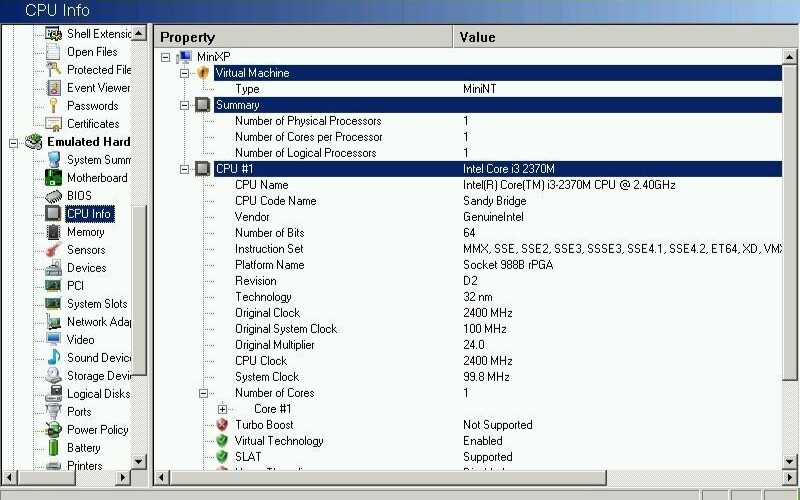Open the Logical Disks icon

[53, 394]
